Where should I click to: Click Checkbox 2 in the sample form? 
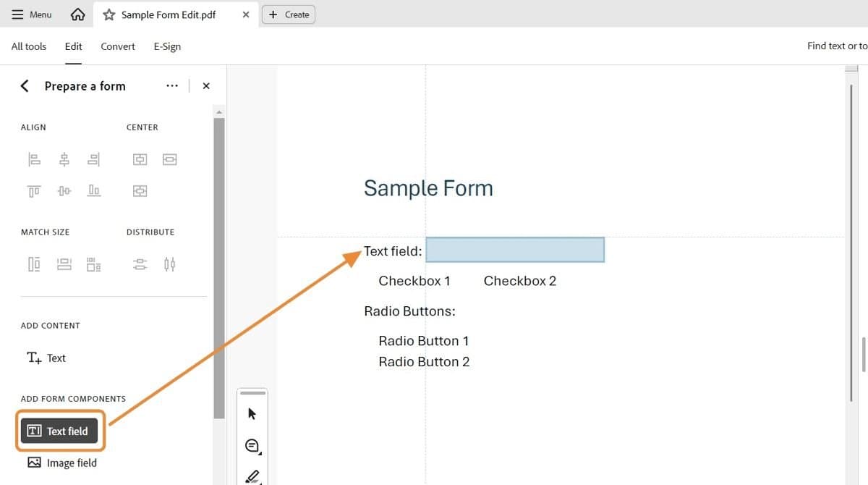click(x=519, y=281)
